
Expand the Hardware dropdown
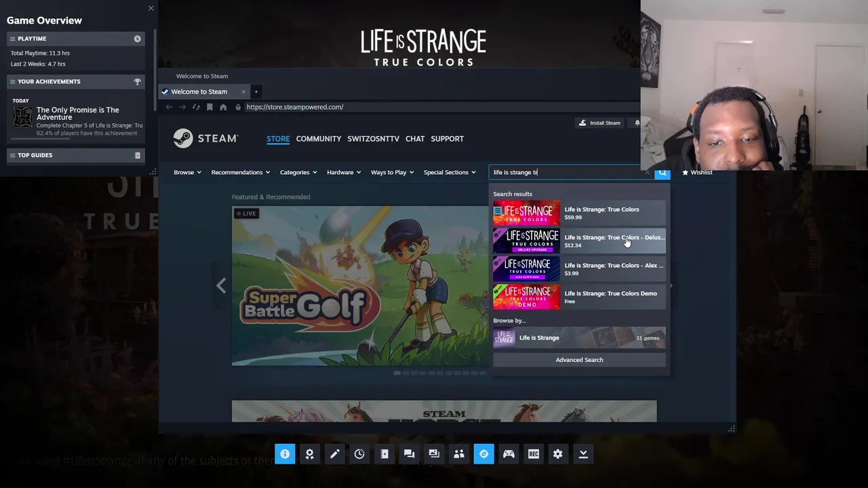tap(344, 172)
